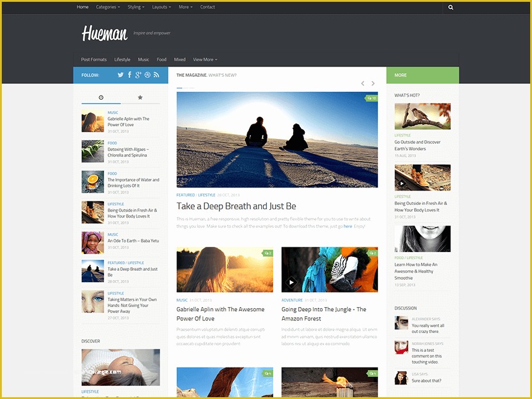Screen dimensions: 532x399
Task: Open sidebar 'Detoxing With Algaes' post
Action: tap(128, 152)
